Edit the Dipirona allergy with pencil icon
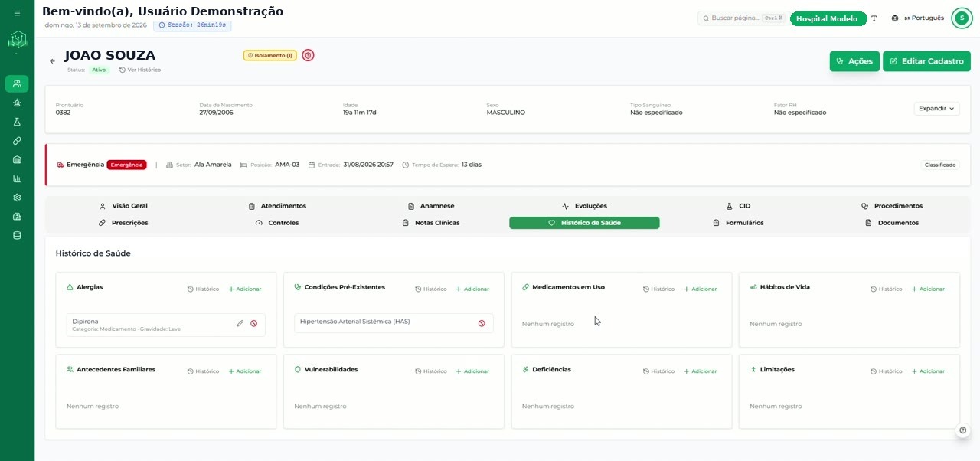Viewport: 980px width, 461px height. tap(240, 324)
